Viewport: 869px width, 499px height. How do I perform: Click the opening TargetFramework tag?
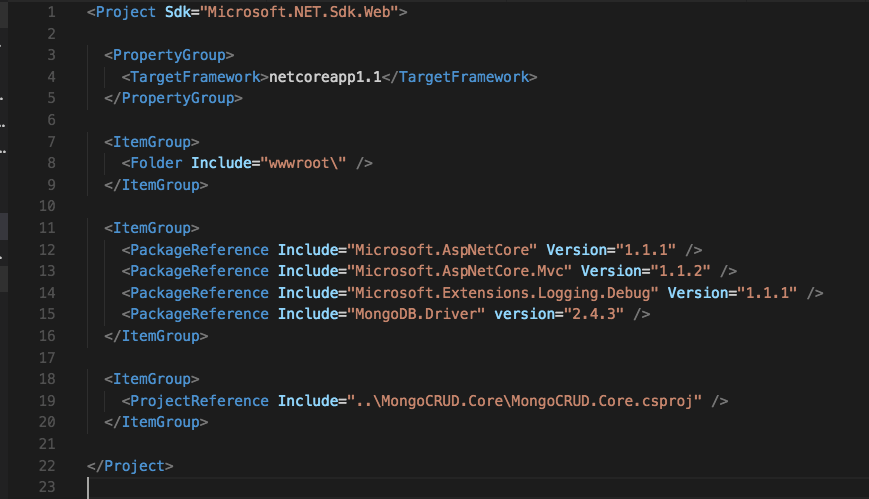[x=196, y=77]
